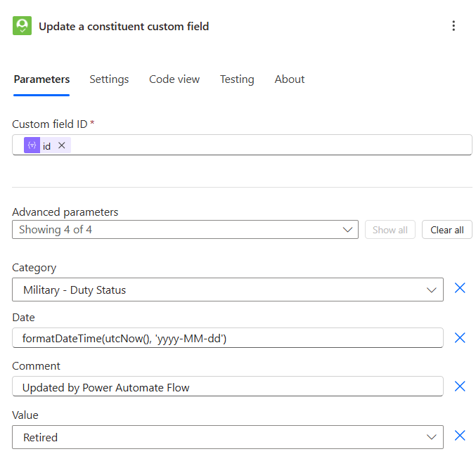Go to the Testing tab
Image resolution: width=476 pixels, height=461 pixels.
coord(237,79)
